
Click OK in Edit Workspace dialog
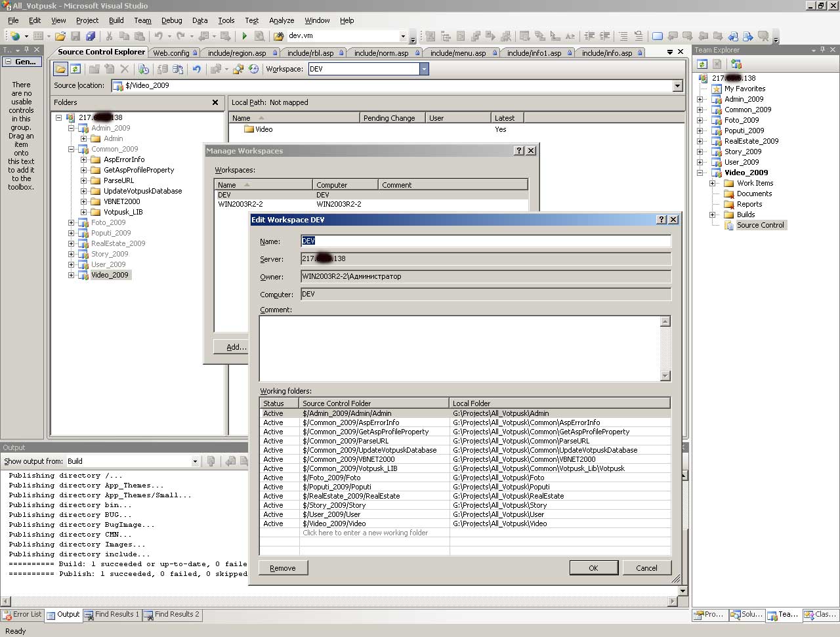(593, 568)
